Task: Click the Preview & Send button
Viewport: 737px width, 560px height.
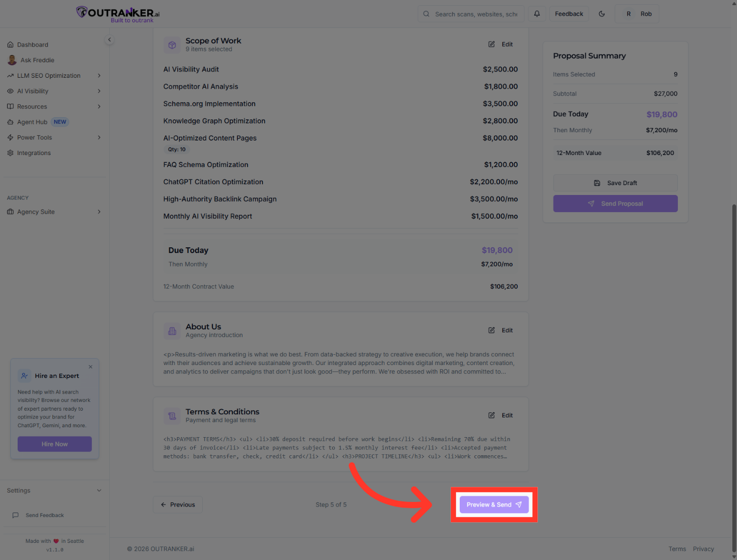Action: tap(494, 505)
